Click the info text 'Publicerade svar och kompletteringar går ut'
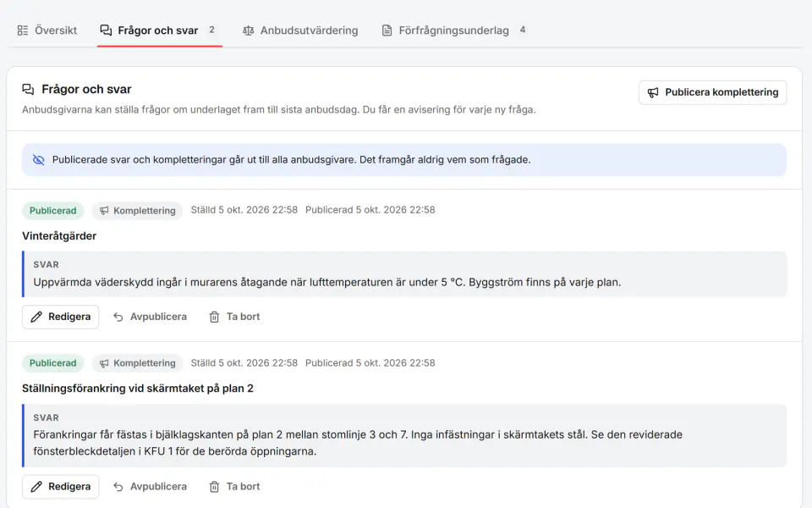 (x=292, y=160)
